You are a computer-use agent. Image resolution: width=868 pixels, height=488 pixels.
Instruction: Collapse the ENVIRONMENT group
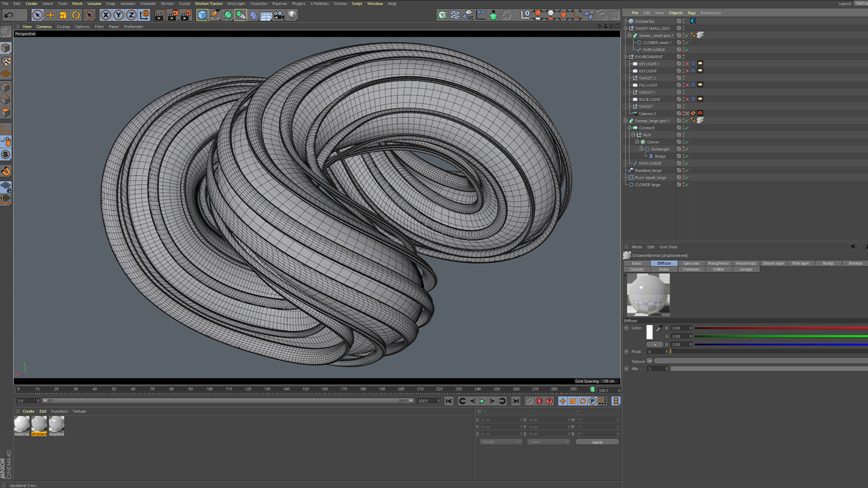[626, 57]
